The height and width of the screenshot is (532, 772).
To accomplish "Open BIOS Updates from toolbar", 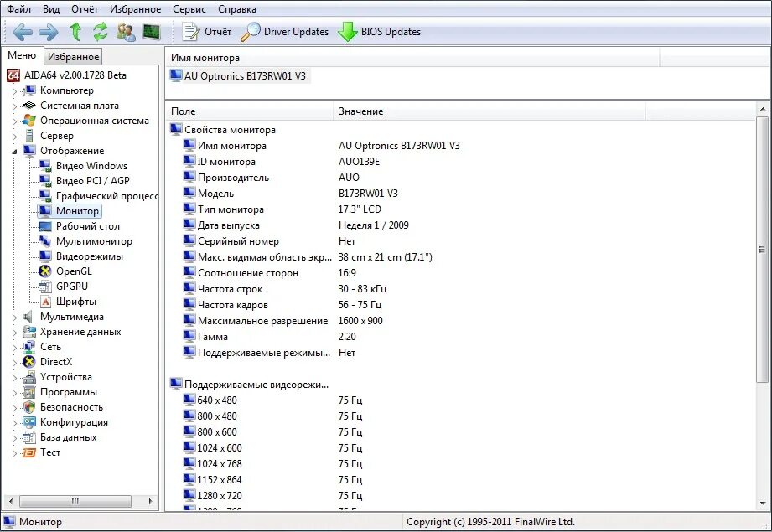I will (x=379, y=32).
